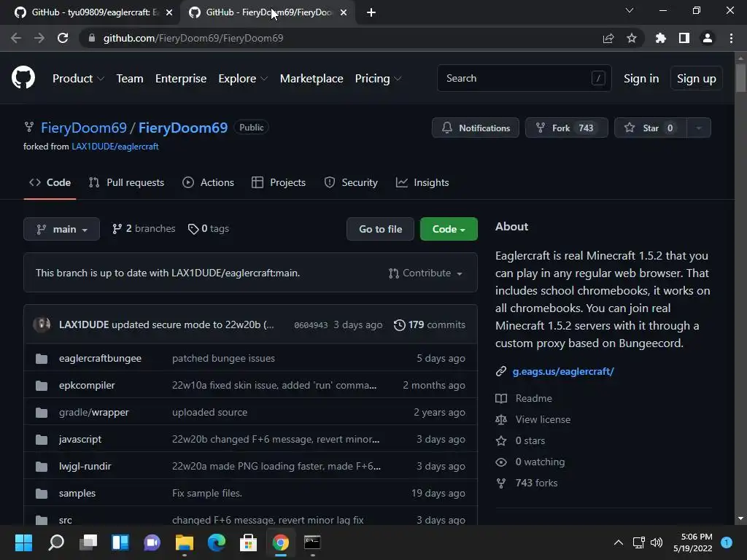Viewport: 747px width, 560px height.
Task: Open the Actions tab
Action: tap(208, 182)
